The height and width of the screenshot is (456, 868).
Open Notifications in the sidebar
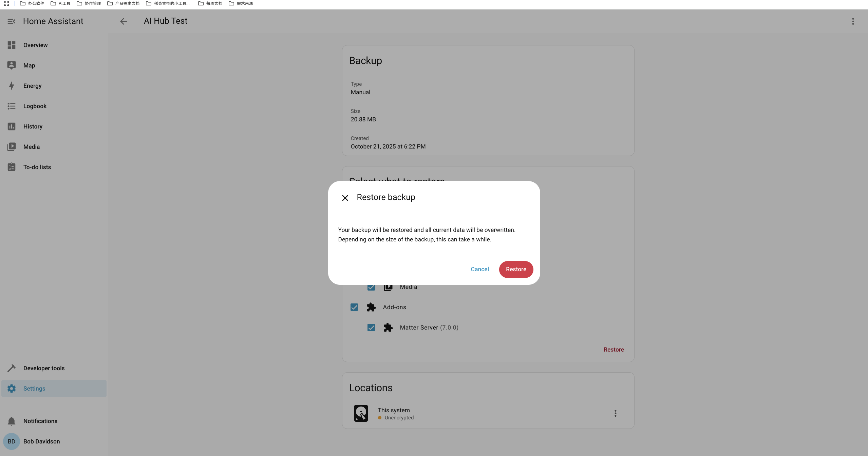54,421
